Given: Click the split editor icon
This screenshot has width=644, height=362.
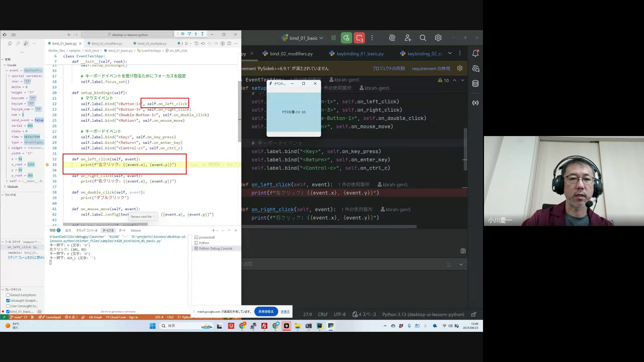Looking at the screenshot, I should pyautogui.click(x=229, y=43).
